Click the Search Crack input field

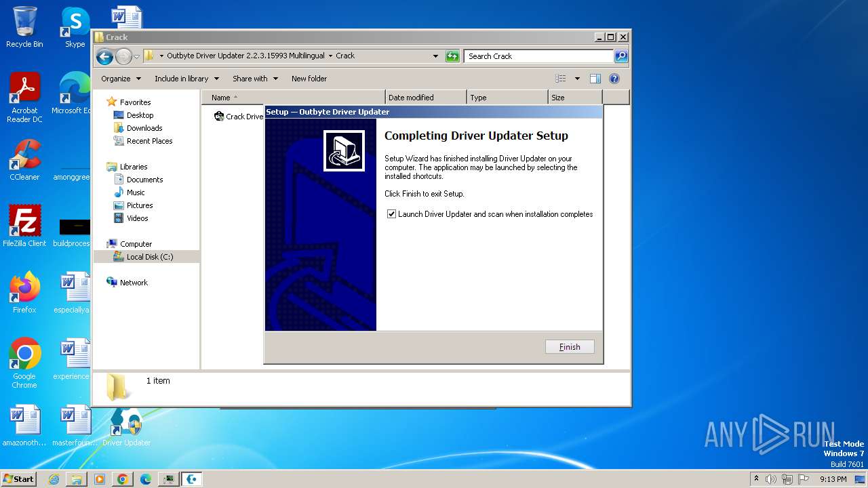(x=539, y=56)
